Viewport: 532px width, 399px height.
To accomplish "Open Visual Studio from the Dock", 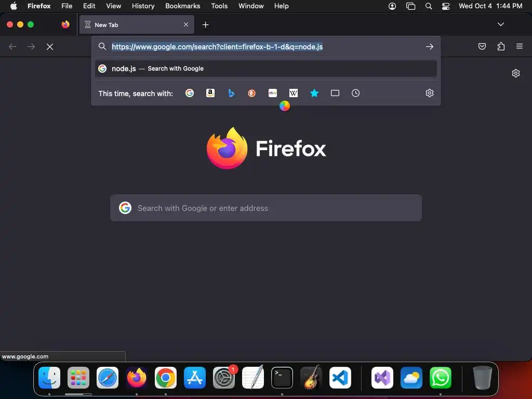I will (382, 378).
